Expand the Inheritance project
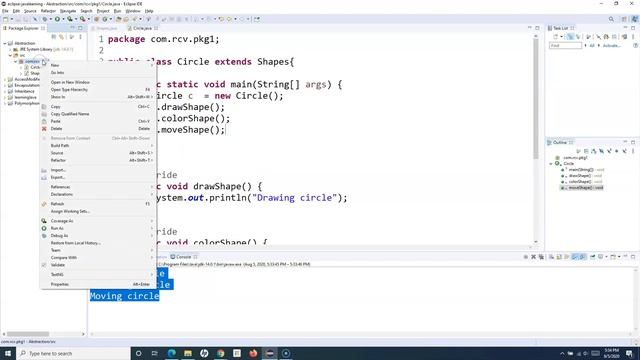Viewport: 640px width, 360px height. coord(5,91)
